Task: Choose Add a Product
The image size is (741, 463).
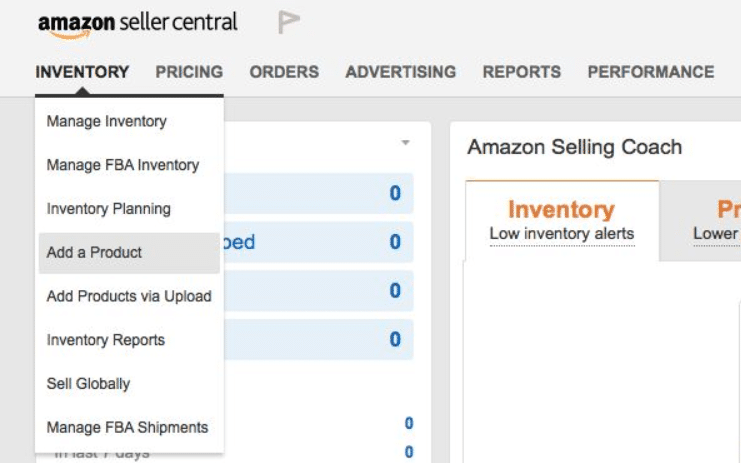Action: pos(129,253)
